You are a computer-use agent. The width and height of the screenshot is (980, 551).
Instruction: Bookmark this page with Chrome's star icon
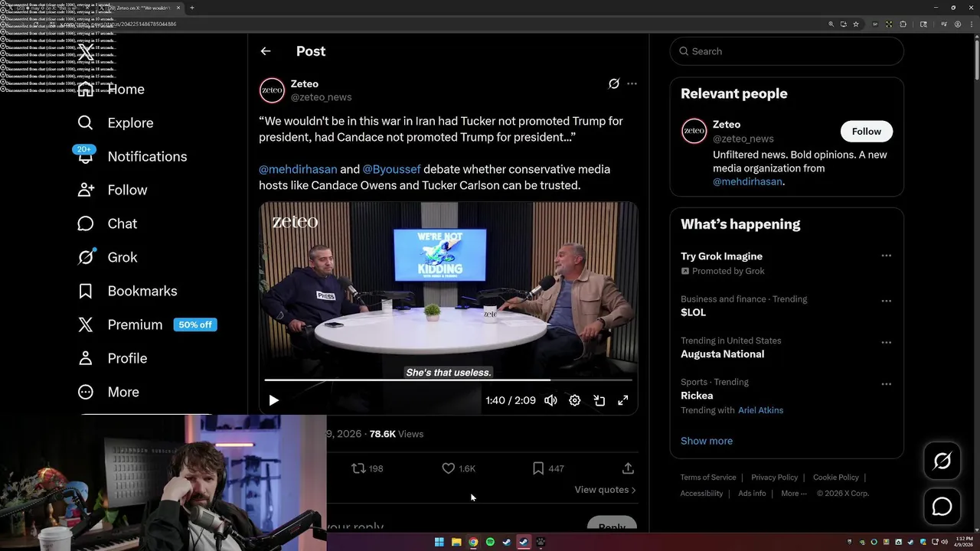pyautogui.click(x=855, y=24)
